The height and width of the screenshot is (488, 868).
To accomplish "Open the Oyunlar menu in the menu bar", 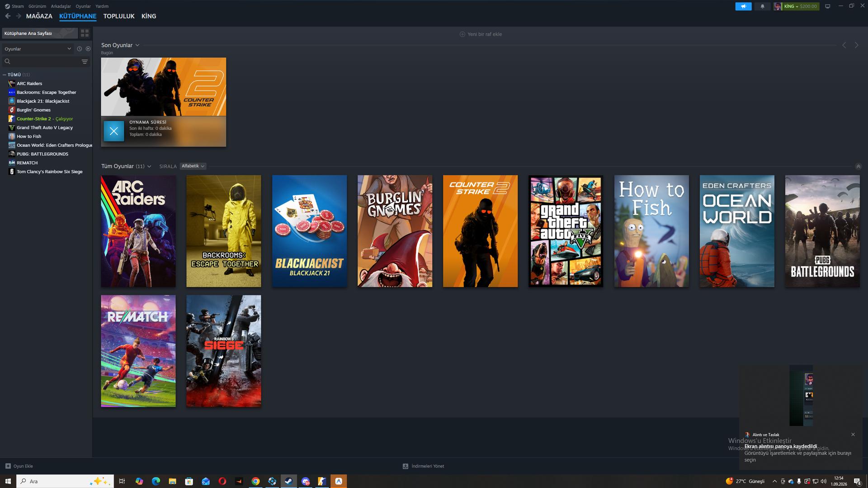I will [83, 6].
